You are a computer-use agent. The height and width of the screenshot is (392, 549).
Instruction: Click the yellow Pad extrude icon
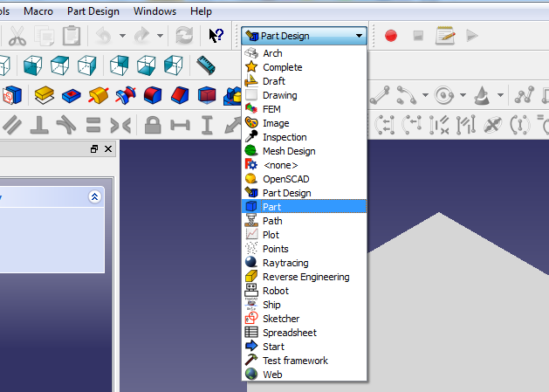pos(45,95)
